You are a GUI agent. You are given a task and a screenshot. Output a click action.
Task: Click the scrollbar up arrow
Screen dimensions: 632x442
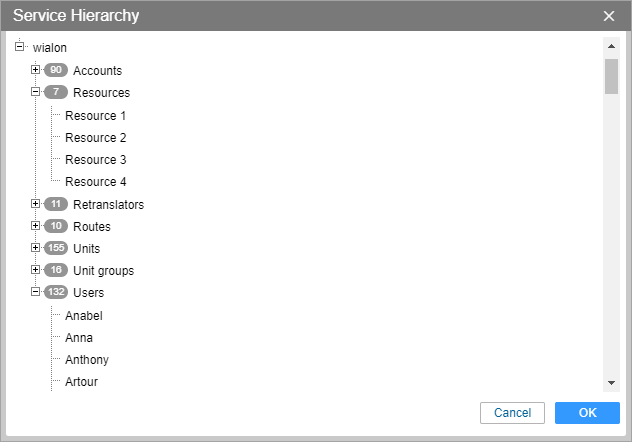pyautogui.click(x=611, y=46)
